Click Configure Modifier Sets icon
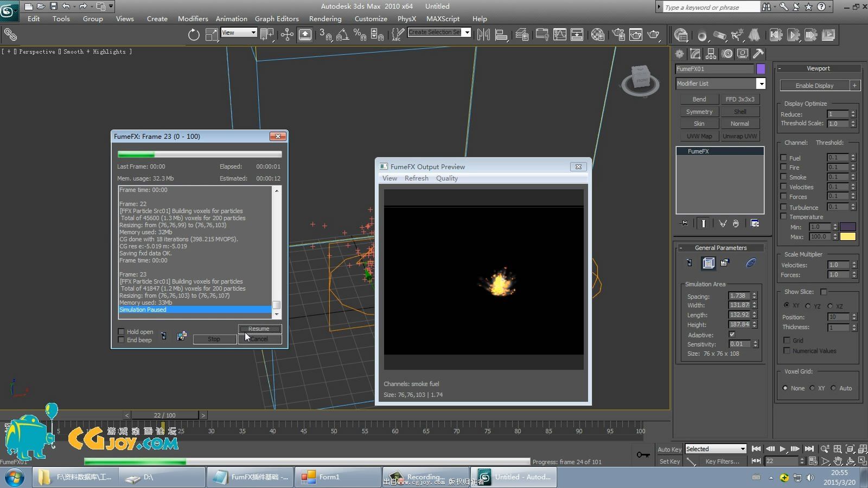 coord(755,223)
